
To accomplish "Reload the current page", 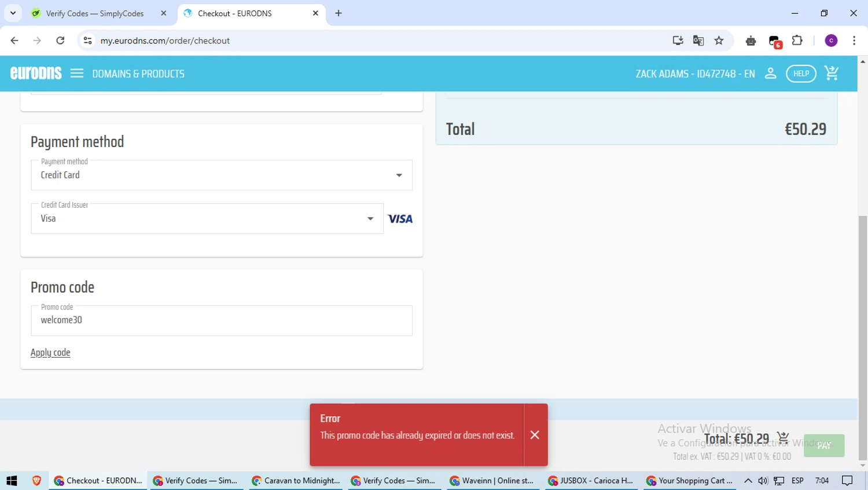I will pos(60,40).
